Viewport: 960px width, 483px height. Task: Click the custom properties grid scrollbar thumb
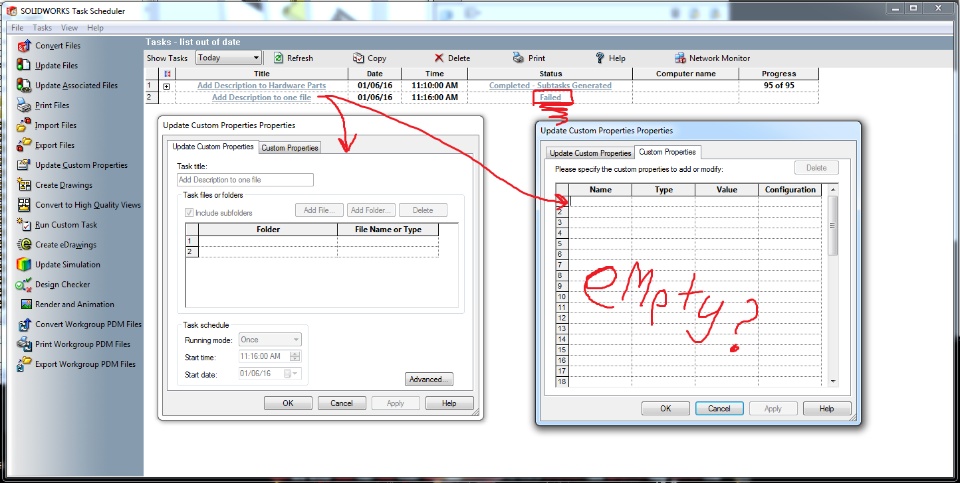(x=833, y=225)
